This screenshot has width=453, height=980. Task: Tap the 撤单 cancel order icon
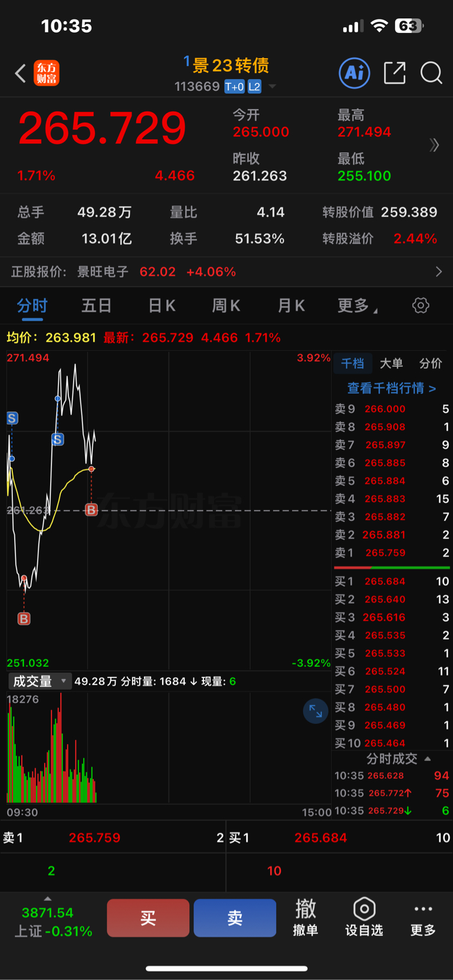[x=306, y=917]
